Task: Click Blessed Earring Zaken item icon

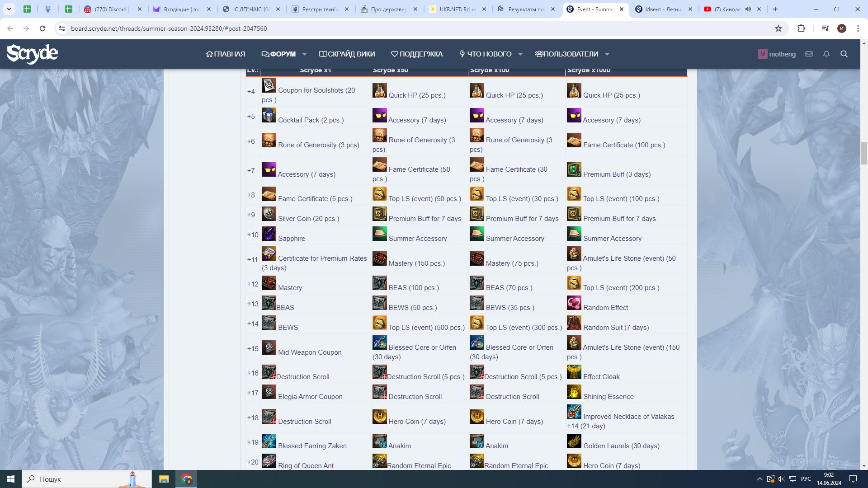Action: click(269, 441)
